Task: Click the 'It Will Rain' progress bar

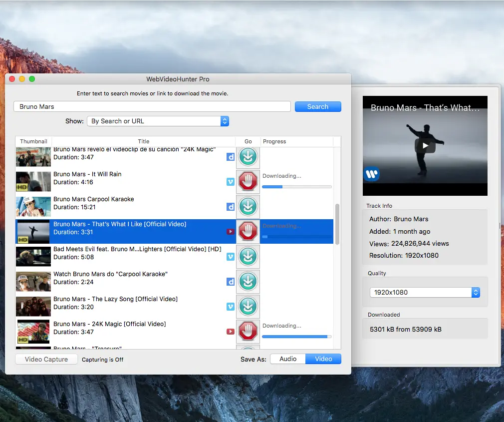Action: (297, 187)
